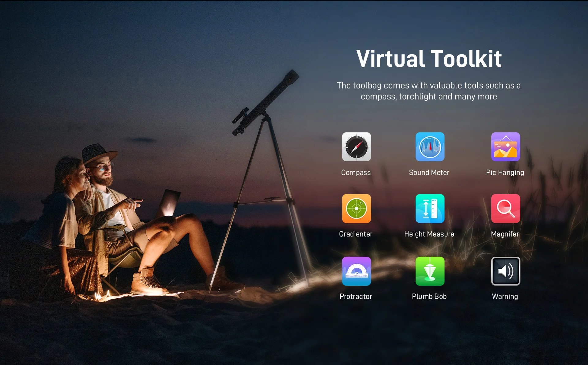Select the Warning label text
This screenshot has height=365, width=588.
pyautogui.click(x=505, y=296)
